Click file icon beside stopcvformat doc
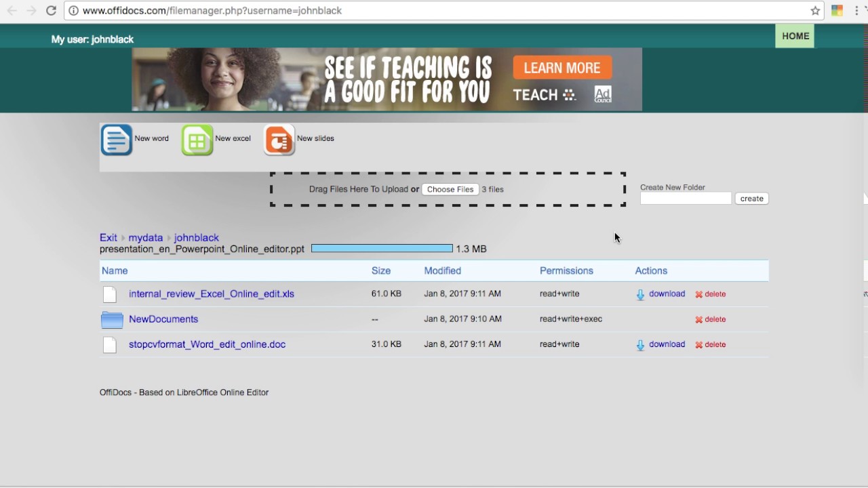 (110, 345)
